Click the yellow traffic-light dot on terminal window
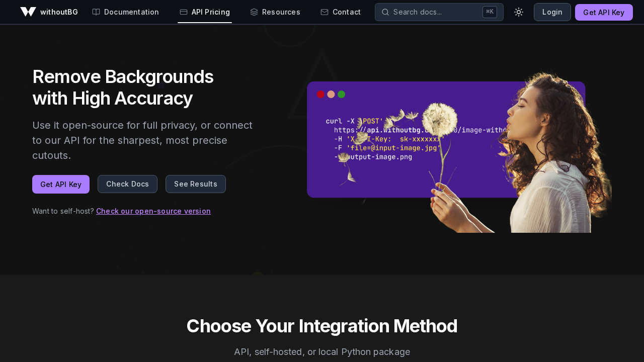The image size is (644, 362). coord(331,94)
